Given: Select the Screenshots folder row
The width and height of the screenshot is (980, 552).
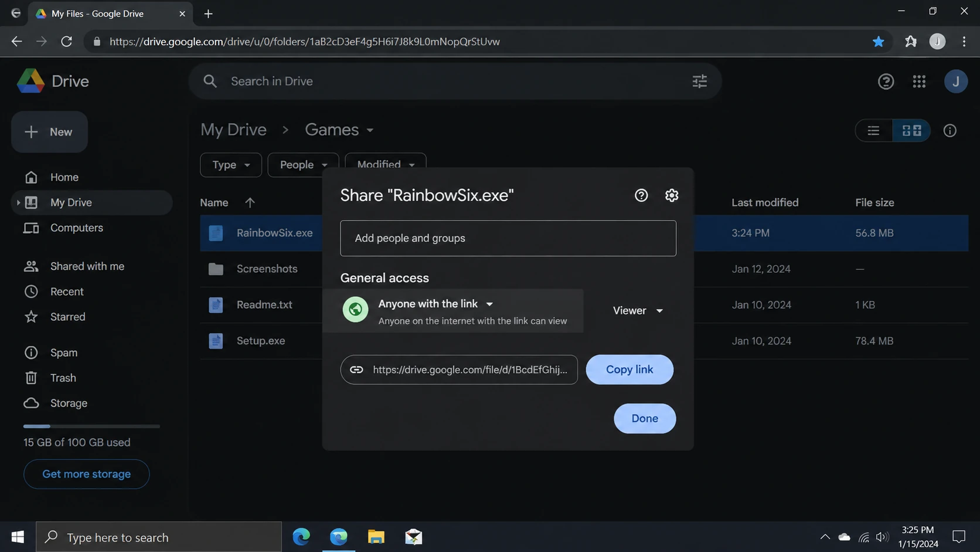Looking at the screenshot, I should (x=584, y=269).
